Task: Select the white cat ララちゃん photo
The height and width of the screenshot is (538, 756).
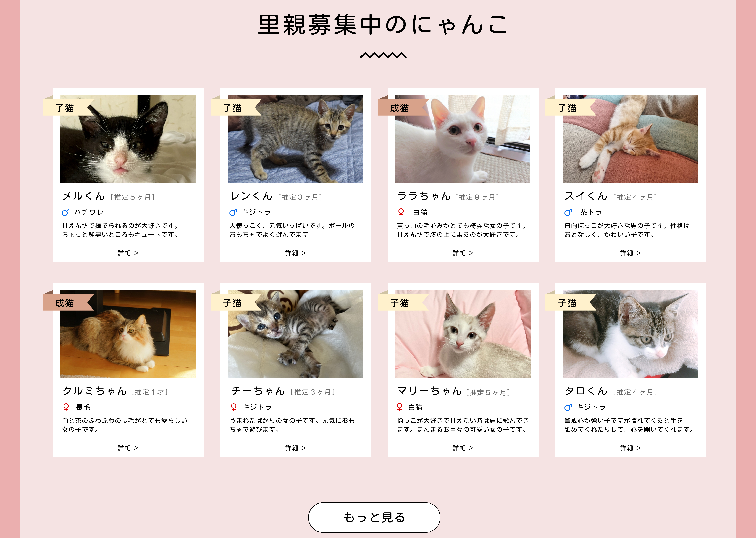Action: 462,139
